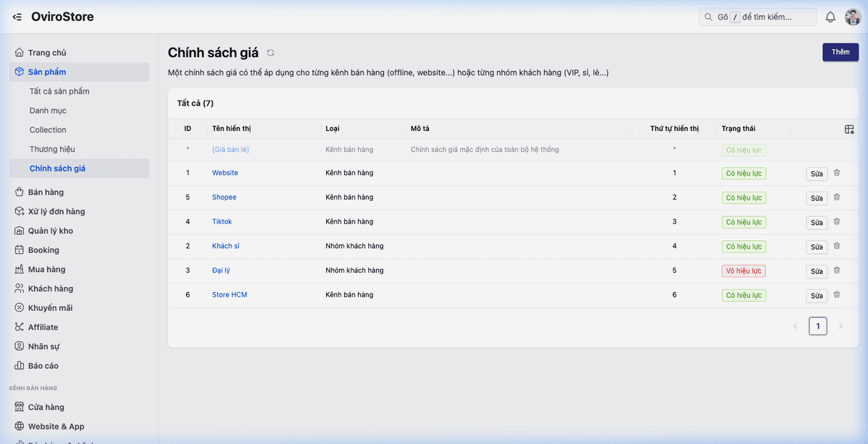The height and width of the screenshot is (444, 868).
Task: Go to the Thương hiệu submenu page
Action: coord(52,149)
